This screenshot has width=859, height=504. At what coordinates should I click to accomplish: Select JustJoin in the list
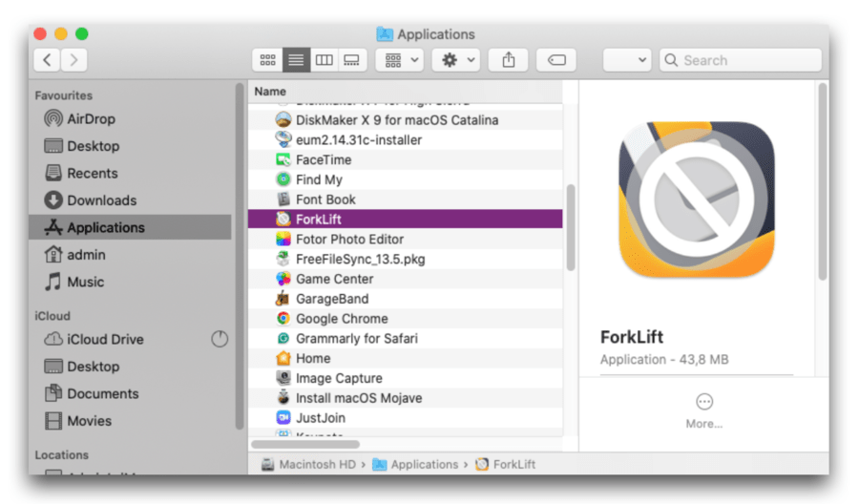coord(406,418)
